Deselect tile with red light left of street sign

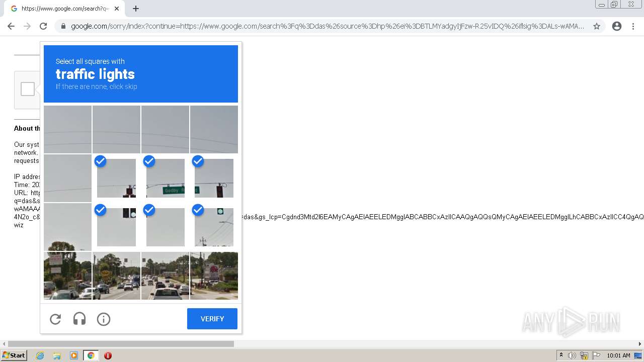coord(116,178)
